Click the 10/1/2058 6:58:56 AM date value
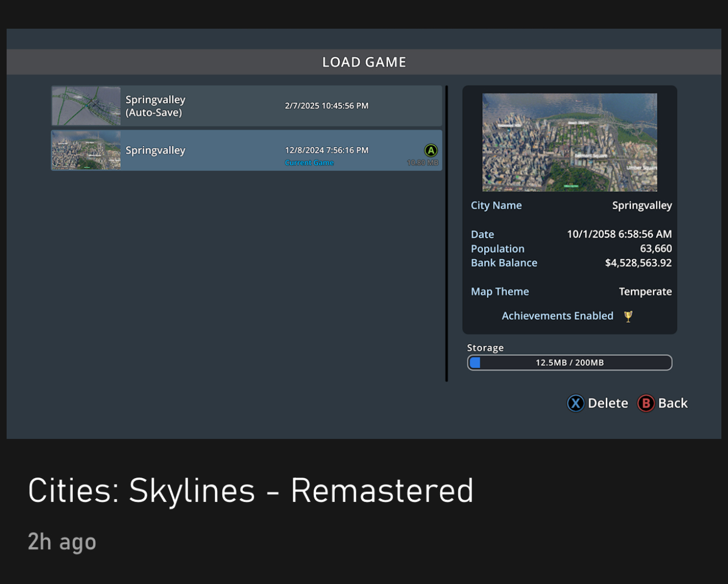728x584 pixels. coord(619,234)
